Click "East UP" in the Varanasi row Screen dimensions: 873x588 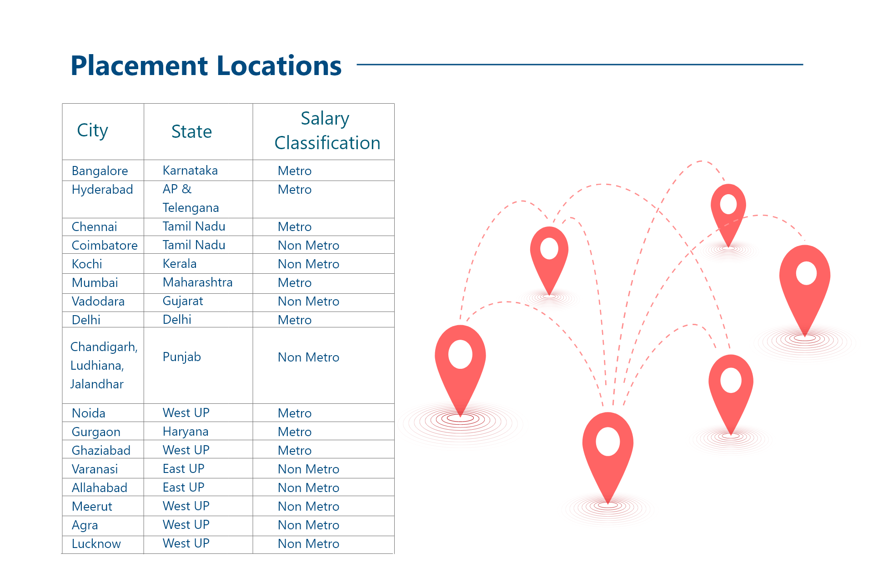(x=183, y=469)
